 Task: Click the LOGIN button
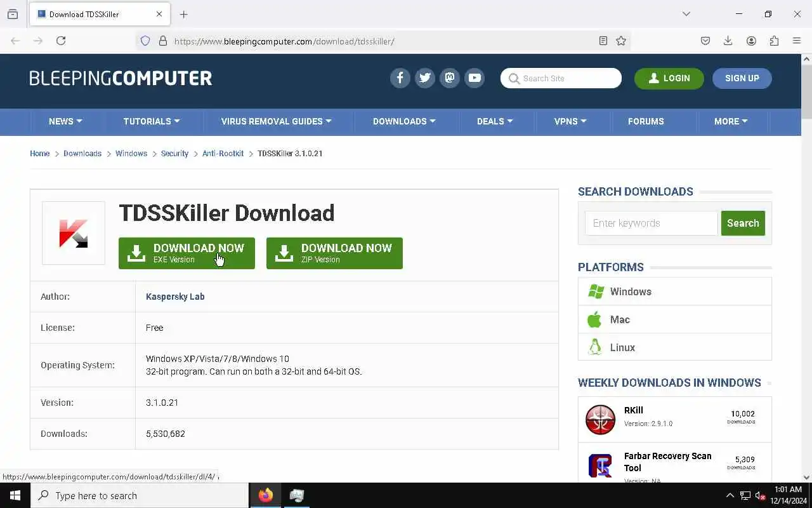click(669, 78)
